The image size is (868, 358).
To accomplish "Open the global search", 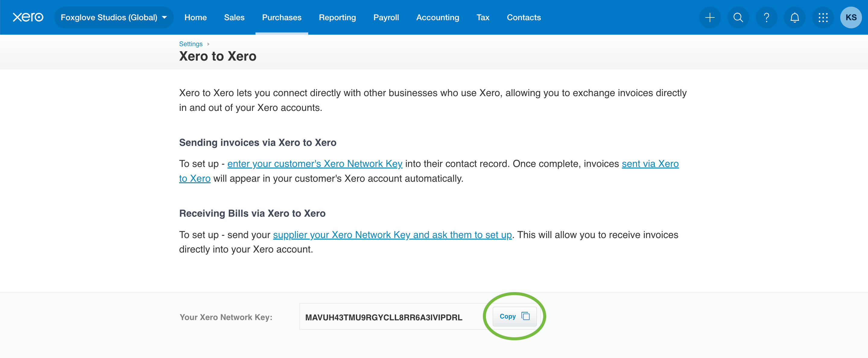I will point(738,17).
